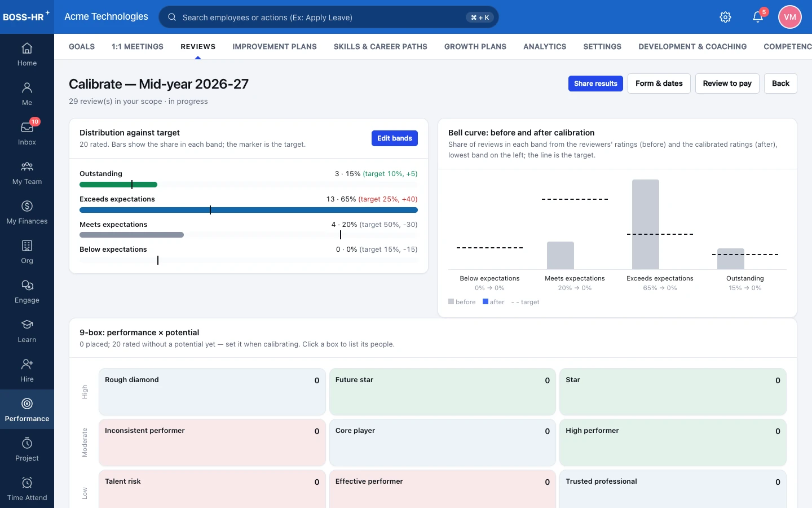Go to My Team section
812x508 pixels.
click(27, 173)
